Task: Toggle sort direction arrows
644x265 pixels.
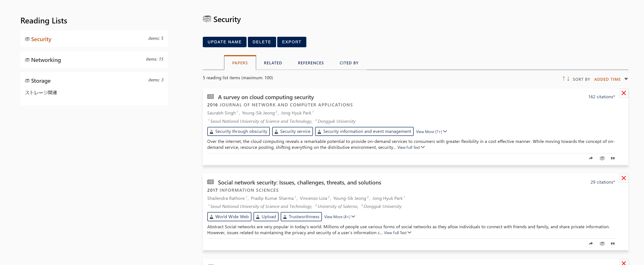Action: [566, 79]
